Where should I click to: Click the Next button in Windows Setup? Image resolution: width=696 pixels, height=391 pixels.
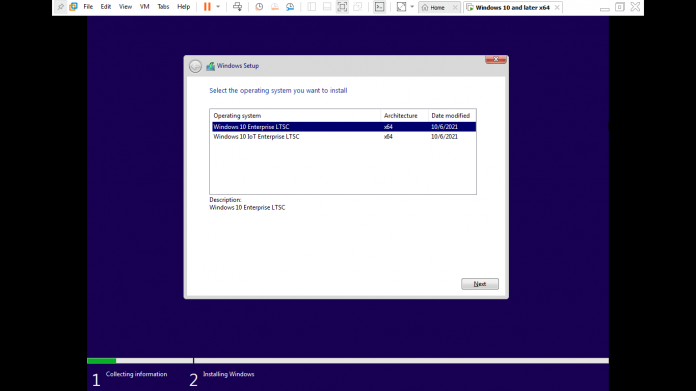click(480, 284)
